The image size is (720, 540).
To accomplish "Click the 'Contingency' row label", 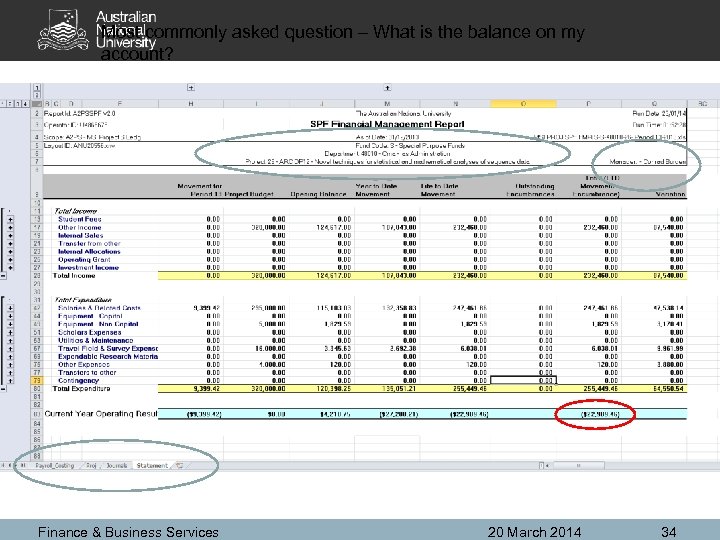I will click(78, 381).
